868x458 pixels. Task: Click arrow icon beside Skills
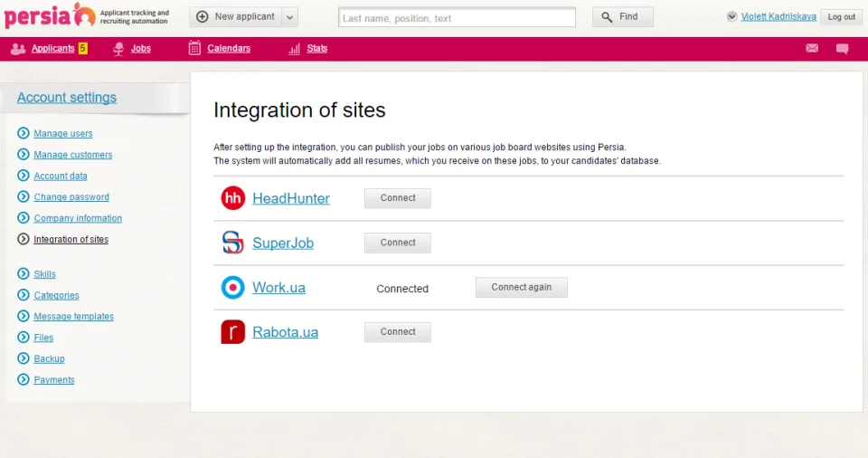[x=24, y=273]
